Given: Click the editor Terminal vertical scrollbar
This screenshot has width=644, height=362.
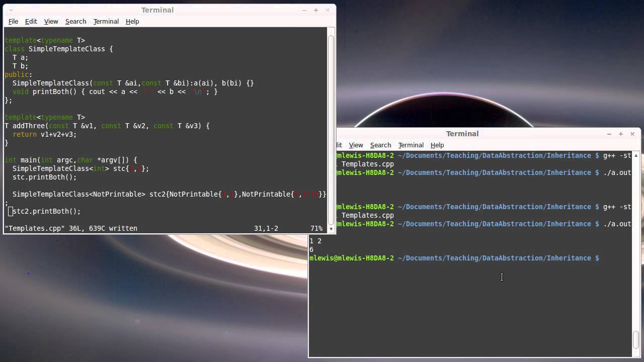Looking at the screenshot, I should [331, 130].
